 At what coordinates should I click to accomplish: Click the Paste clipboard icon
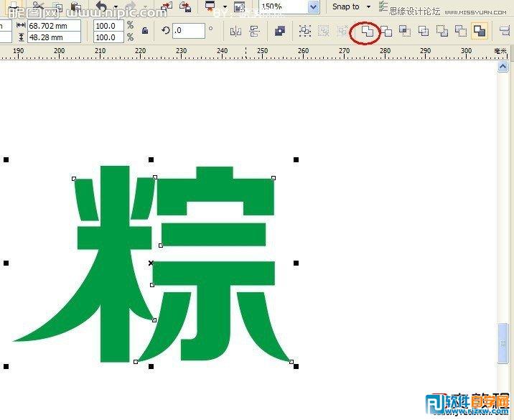coord(76,6)
